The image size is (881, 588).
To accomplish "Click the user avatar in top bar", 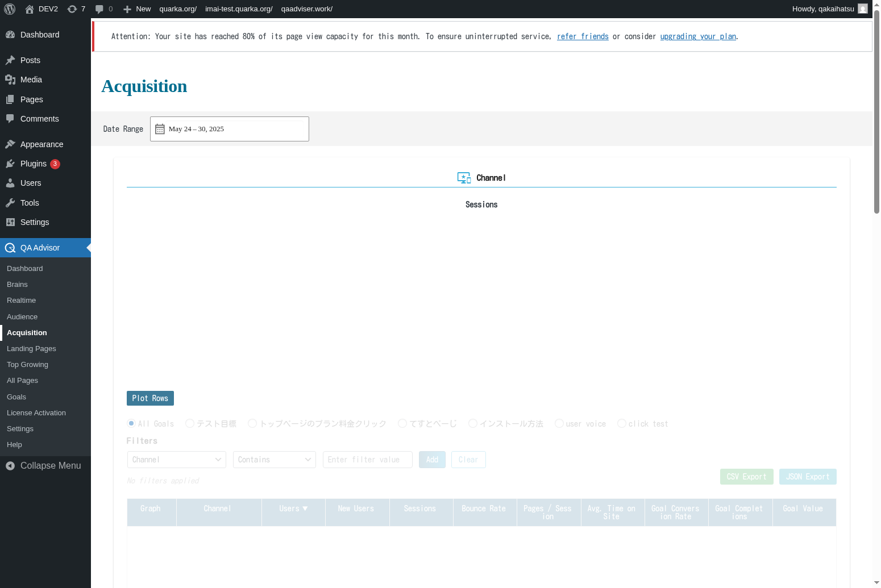I will [x=862, y=9].
